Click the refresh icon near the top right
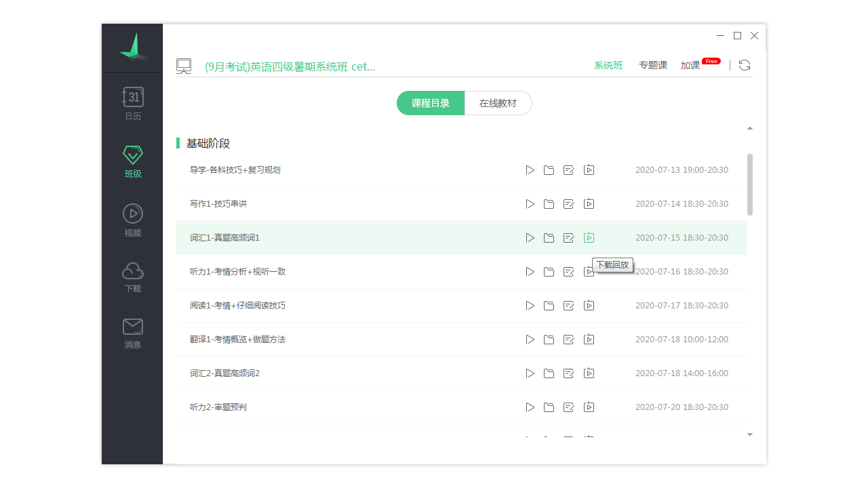The height and width of the screenshot is (488, 868). click(x=745, y=64)
